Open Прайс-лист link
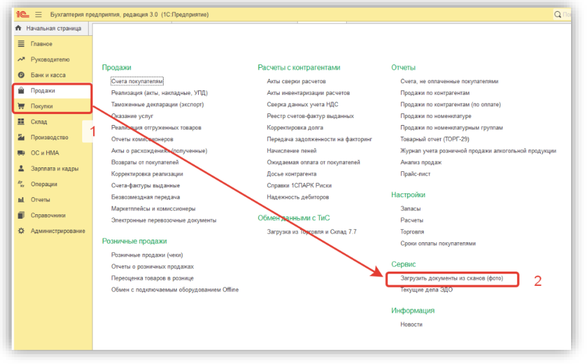 click(415, 174)
